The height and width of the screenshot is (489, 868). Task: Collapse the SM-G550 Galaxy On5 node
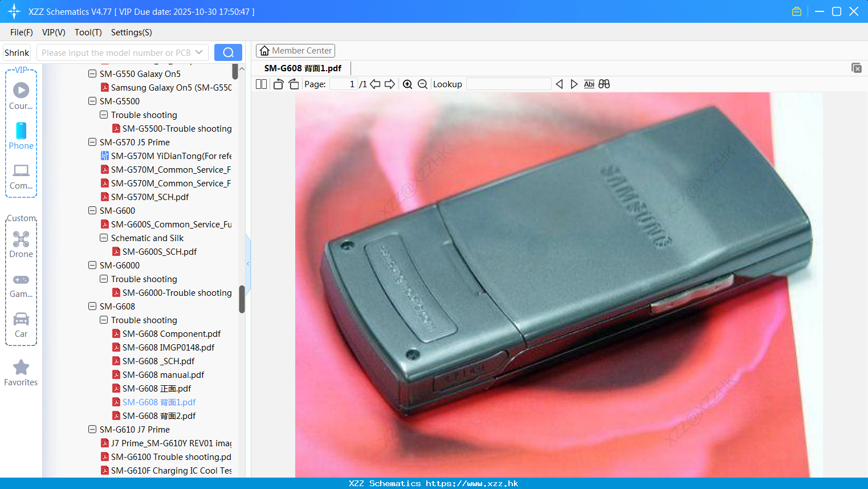pyautogui.click(x=92, y=74)
